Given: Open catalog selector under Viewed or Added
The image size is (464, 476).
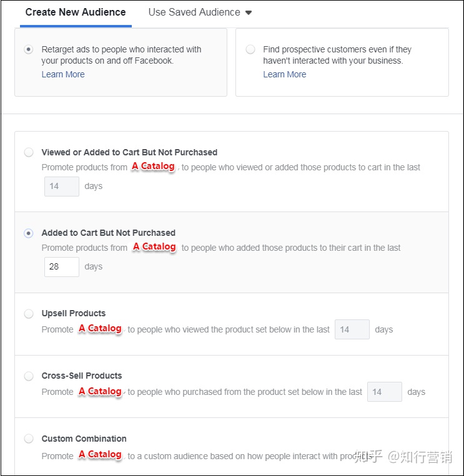Looking at the screenshot, I should (x=154, y=167).
